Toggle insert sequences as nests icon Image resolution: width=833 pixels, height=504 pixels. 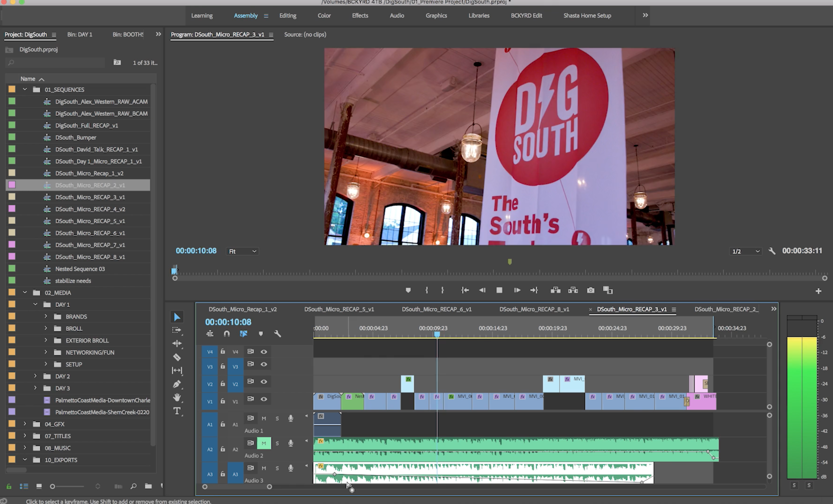pos(210,334)
